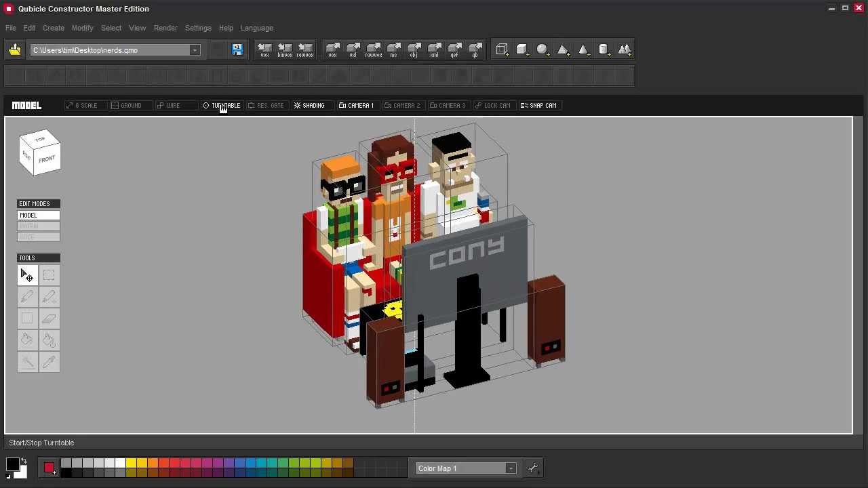Expand the file path dropdown
Viewport: 868px width, 488px height.
(195, 50)
